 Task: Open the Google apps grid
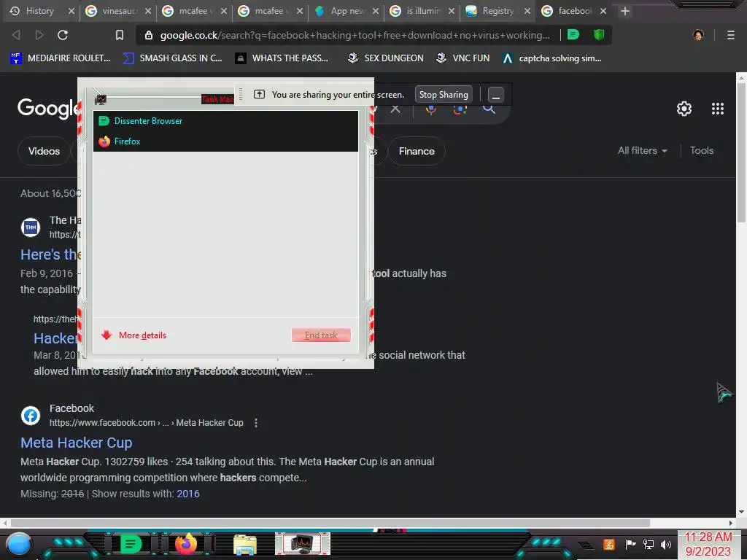(718, 109)
